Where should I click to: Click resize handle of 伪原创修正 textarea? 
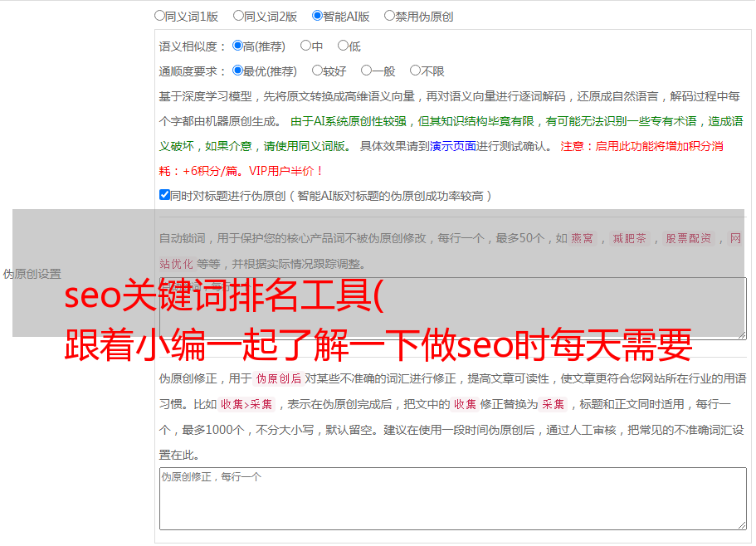coord(741,524)
